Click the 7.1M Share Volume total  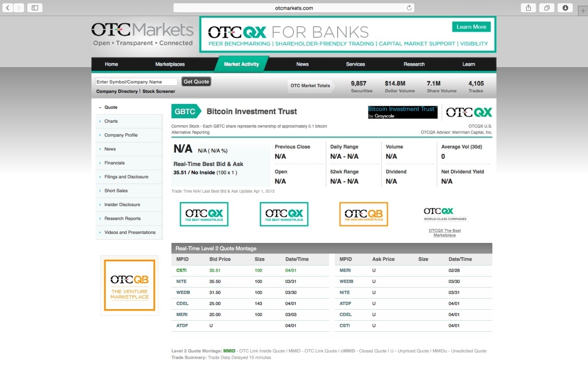click(x=442, y=86)
